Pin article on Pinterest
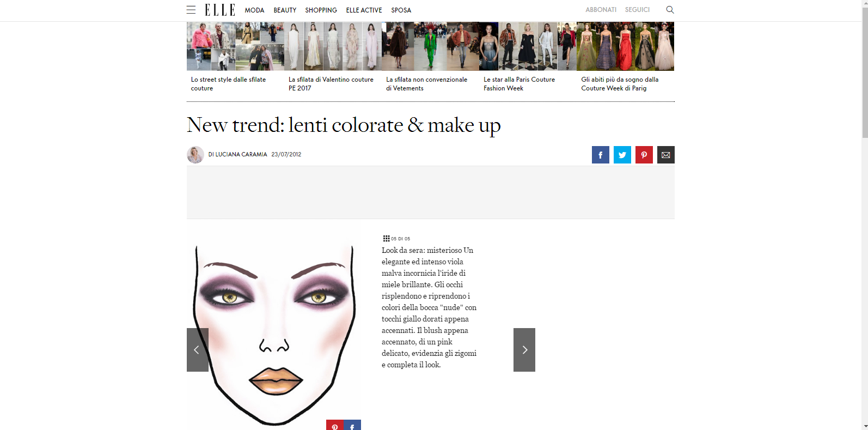The width and height of the screenshot is (868, 430). 644,155
